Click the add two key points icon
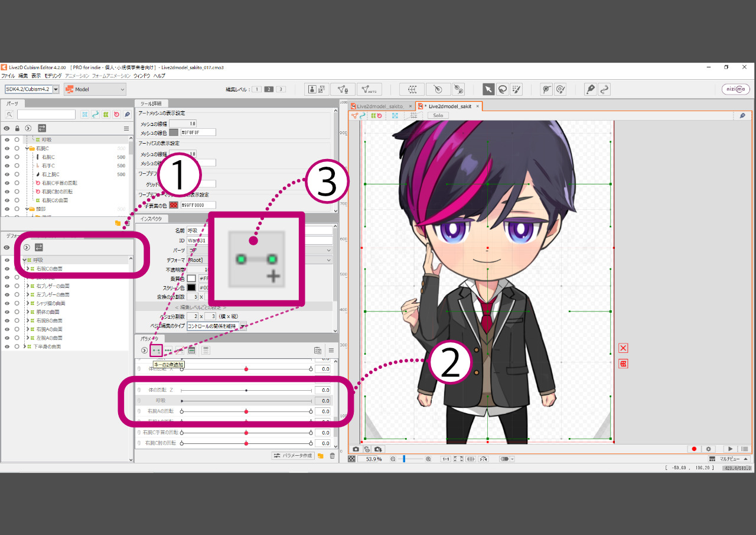The width and height of the screenshot is (756, 535). [157, 351]
